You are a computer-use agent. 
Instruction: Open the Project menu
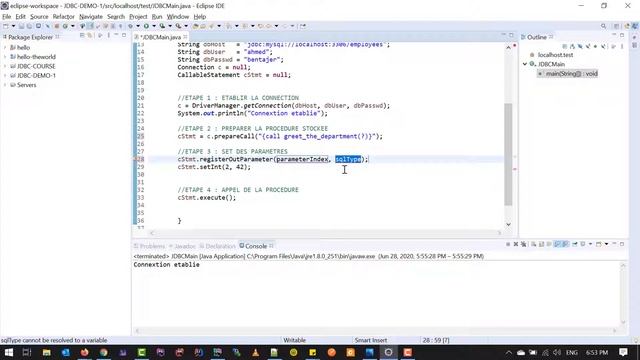pyautogui.click(x=138, y=17)
